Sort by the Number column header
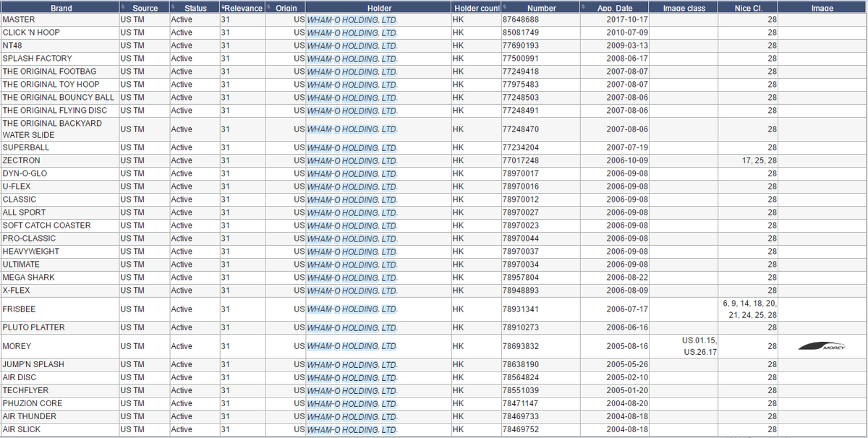 click(x=541, y=8)
